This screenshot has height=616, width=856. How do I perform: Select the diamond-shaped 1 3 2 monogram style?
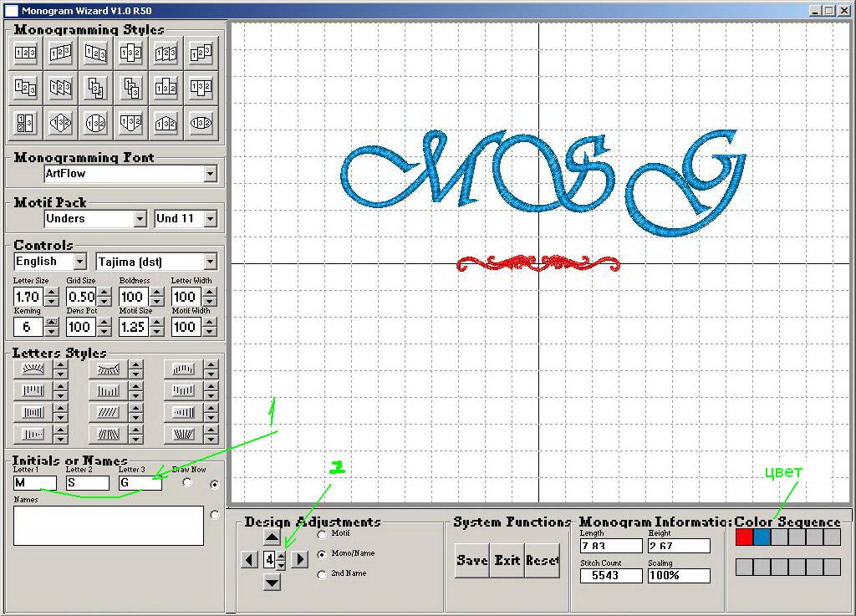click(x=60, y=123)
